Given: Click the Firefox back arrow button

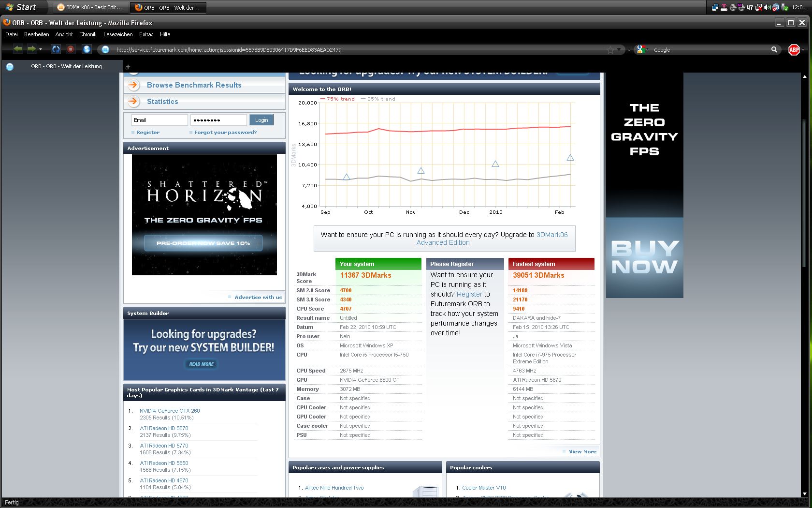Looking at the screenshot, I should pyautogui.click(x=18, y=49).
